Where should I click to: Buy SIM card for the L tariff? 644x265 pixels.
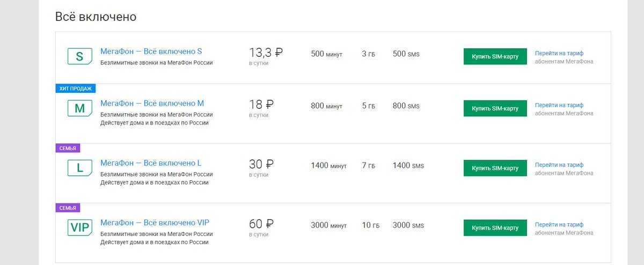pos(495,168)
